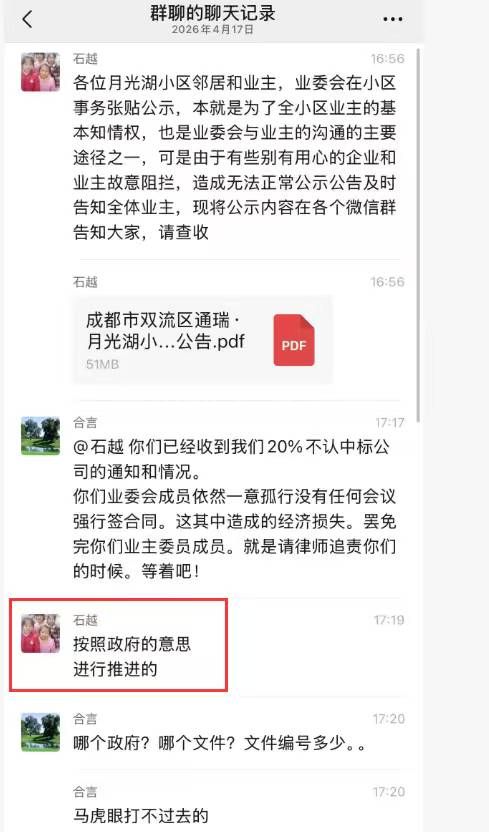The image size is (489, 832).
Task: Tap 合言's avatar on the 17:20 message
Action: (x=40, y=732)
